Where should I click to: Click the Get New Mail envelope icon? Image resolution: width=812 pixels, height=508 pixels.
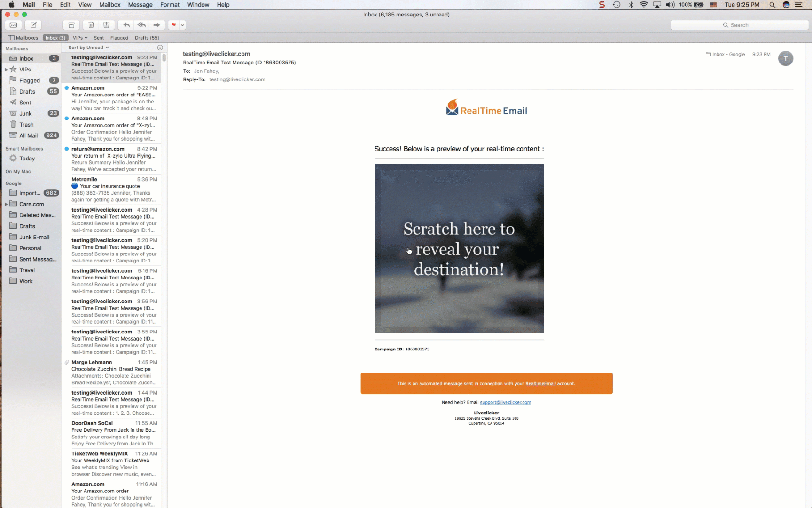[14, 25]
